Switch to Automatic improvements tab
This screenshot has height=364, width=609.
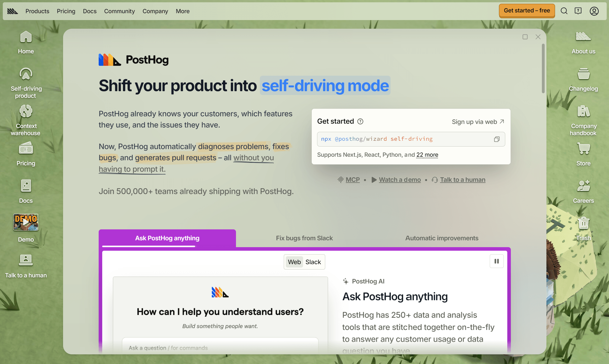(442, 238)
